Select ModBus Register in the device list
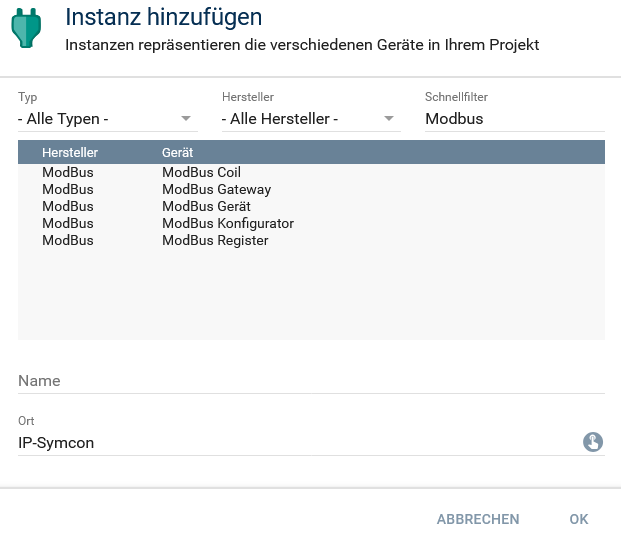 215,240
